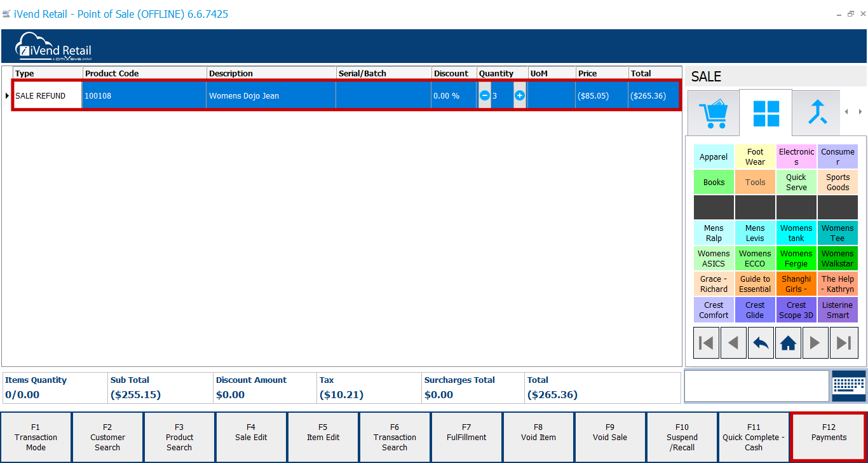Open F6 Transaction Search
Viewport: 868px width, 463px height.
[x=395, y=437]
